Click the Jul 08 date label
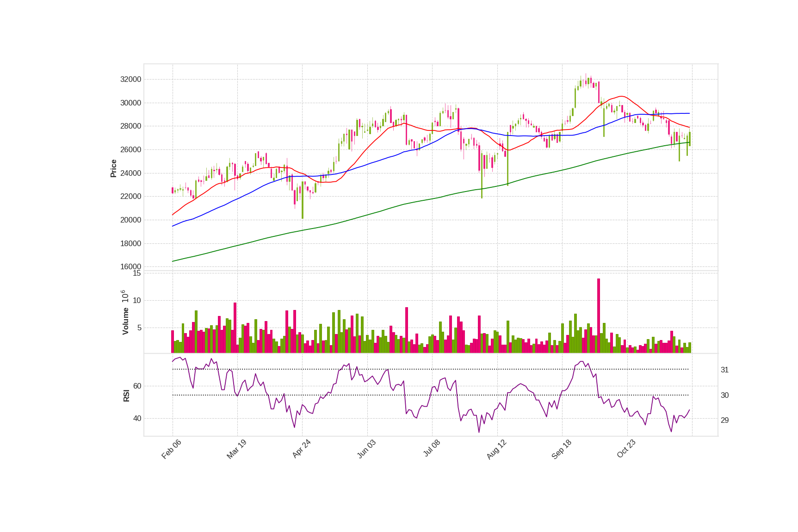The width and height of the screenshot is (798, 532). [x=432, y=449]
